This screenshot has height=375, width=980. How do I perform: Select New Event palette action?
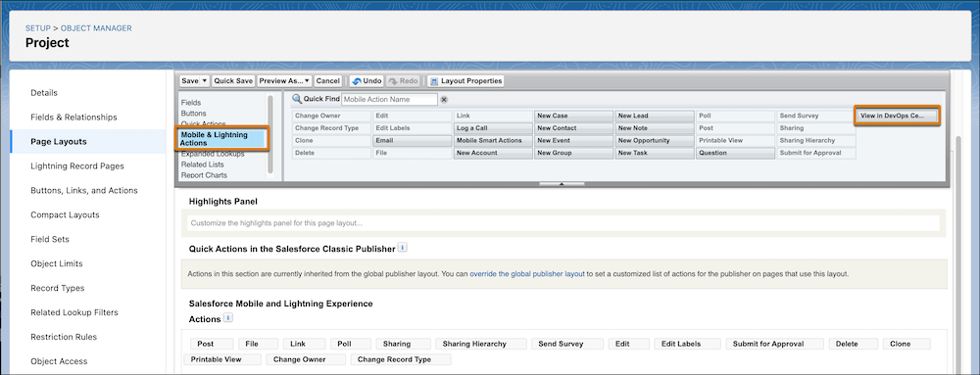(573, 140)
